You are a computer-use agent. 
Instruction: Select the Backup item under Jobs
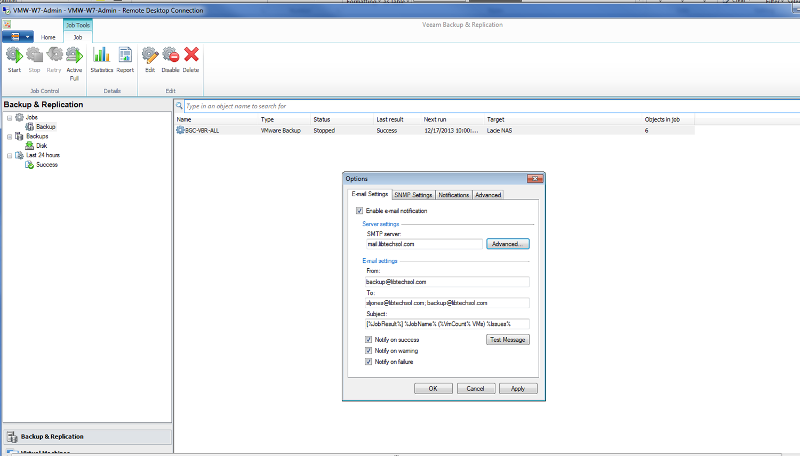pos(46,126)
